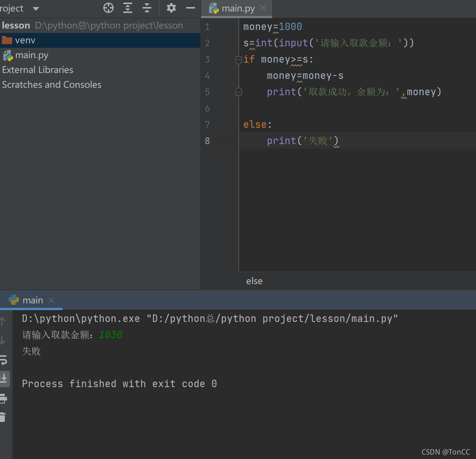Viewport: 476px width, 459px height.
Task: Click the print icon in run console
Action: (x=3, y=398)
